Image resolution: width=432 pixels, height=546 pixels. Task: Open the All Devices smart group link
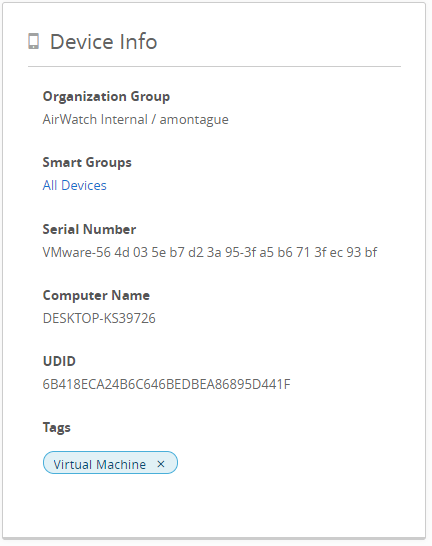(x=74, y=185)
